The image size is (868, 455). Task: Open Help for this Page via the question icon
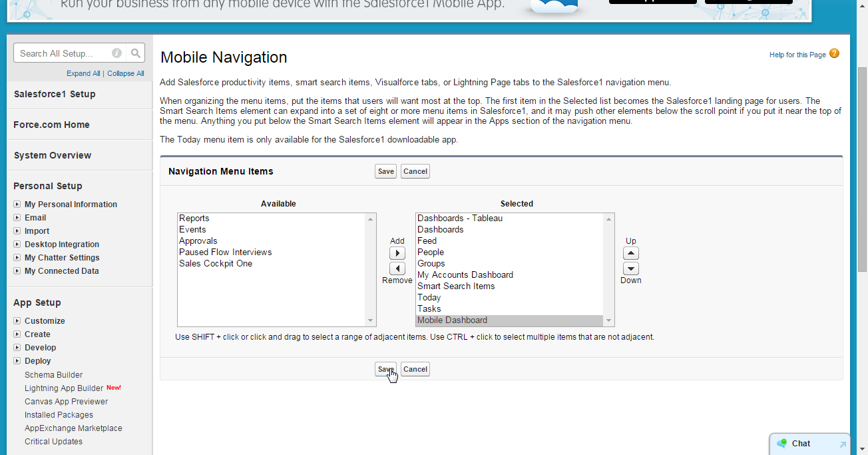pos(834,55)
